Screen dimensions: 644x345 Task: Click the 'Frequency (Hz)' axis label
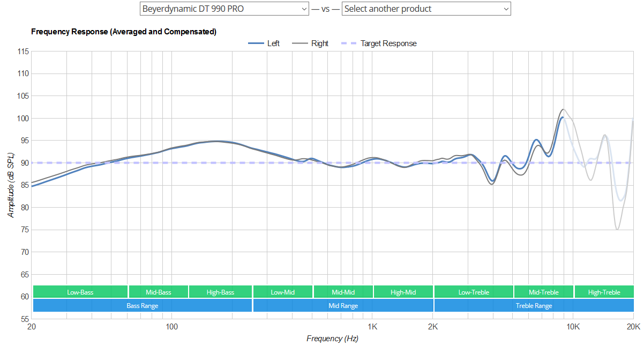pyautogui.click(x=332, y=339)
